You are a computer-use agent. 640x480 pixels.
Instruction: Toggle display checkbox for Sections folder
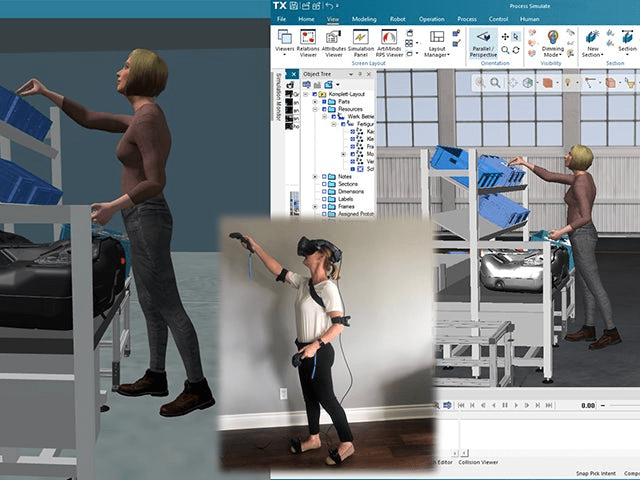tap(324, 184)
